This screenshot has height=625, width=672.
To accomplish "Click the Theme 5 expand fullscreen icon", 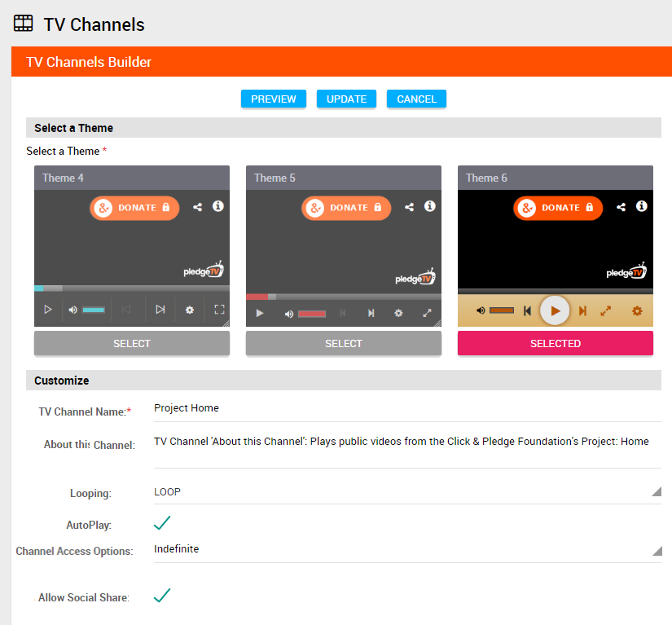I will [427, 314].
